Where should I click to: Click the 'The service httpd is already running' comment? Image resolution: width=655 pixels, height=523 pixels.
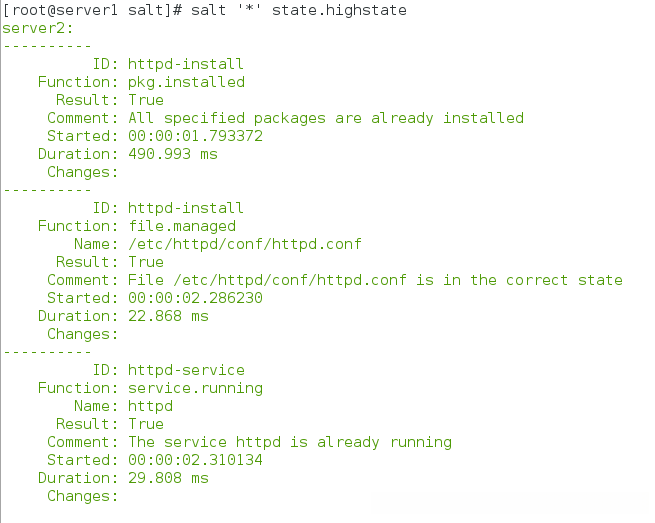point(290,442)
